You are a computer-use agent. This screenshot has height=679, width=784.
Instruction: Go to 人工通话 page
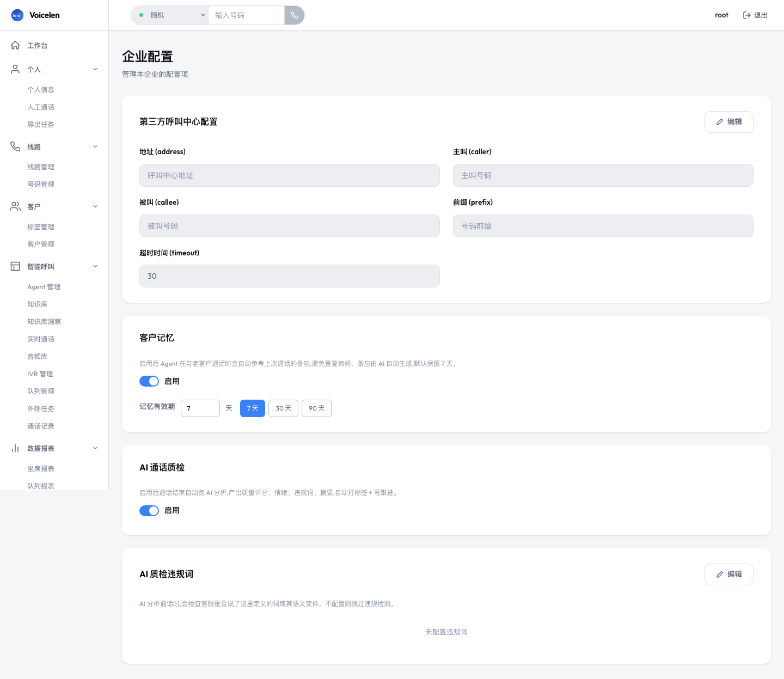tap(41, 107)
